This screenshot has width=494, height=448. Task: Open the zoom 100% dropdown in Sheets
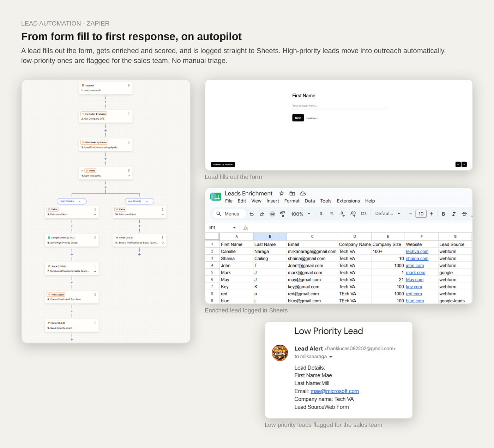[301, 214]
